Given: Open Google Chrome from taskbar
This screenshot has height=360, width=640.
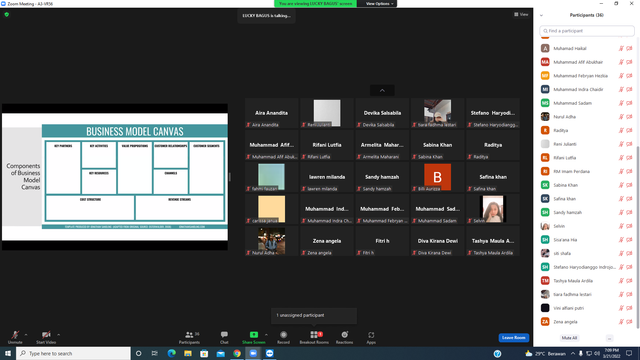Looking at the screenshot, I should pos(237,353).
